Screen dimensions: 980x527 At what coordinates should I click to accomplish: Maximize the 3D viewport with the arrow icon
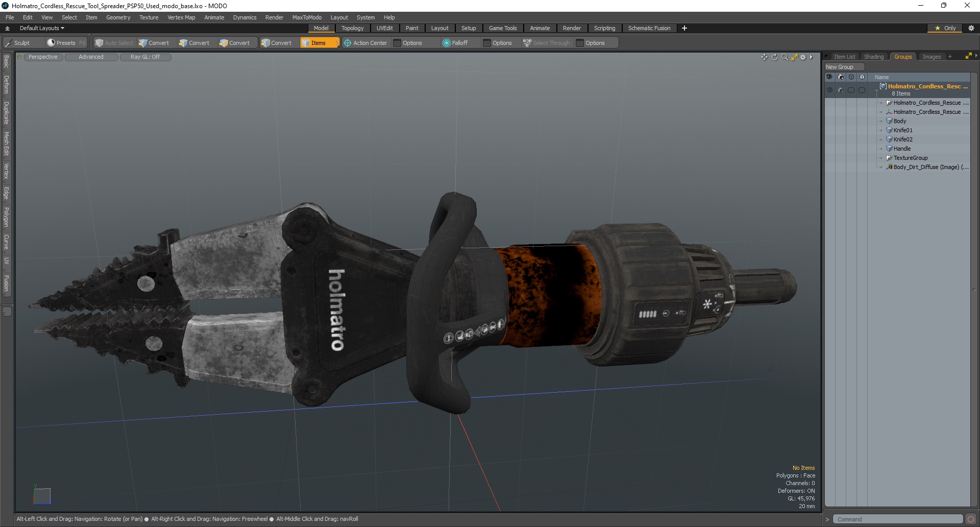tap(794, 57)
